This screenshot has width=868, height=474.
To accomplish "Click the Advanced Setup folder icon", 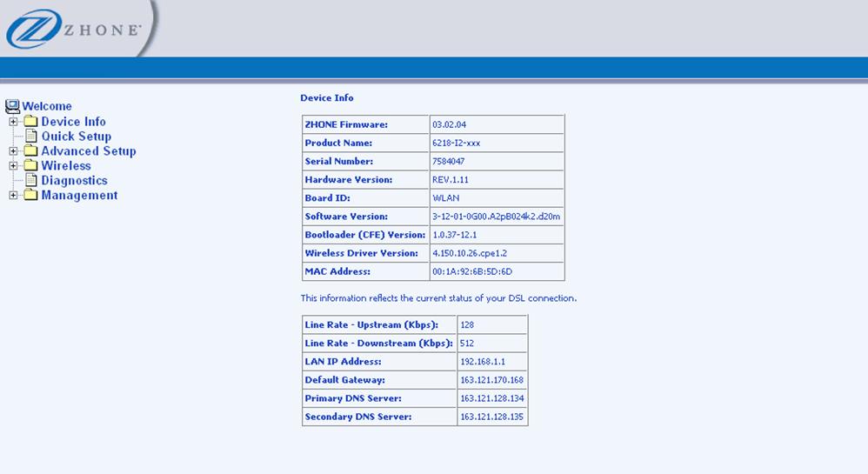I will coord(31,151).
